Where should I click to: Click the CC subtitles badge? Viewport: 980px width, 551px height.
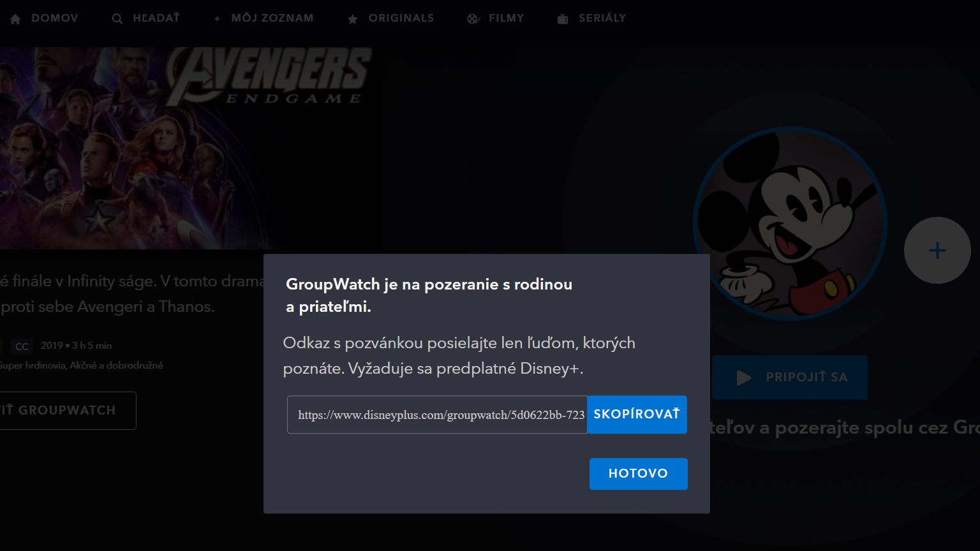click(22, 346)
